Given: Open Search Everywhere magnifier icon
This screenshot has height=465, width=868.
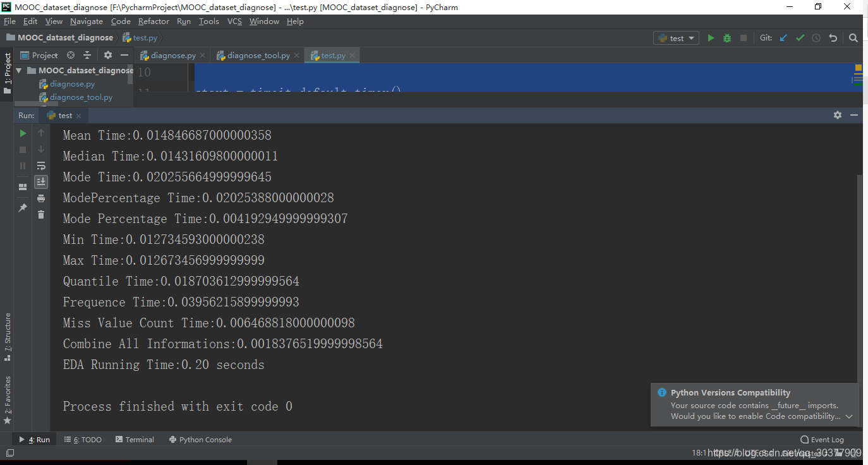Looking at the screenshot, I should pos(853,38).
